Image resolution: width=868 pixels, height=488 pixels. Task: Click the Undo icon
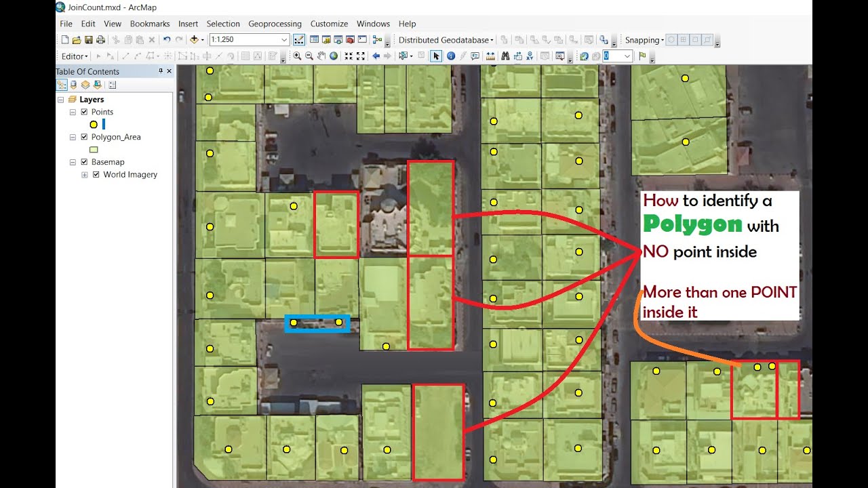coord(167,40)
